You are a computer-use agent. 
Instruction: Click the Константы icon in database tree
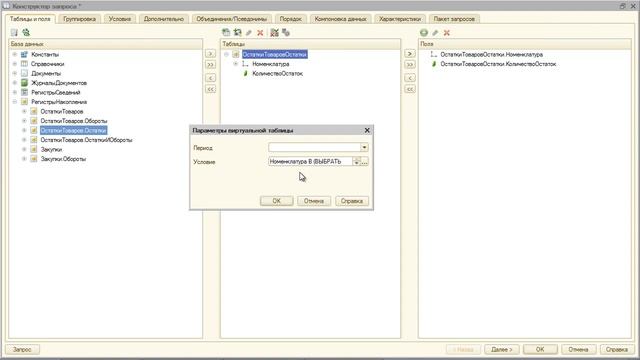coord(24,54)
